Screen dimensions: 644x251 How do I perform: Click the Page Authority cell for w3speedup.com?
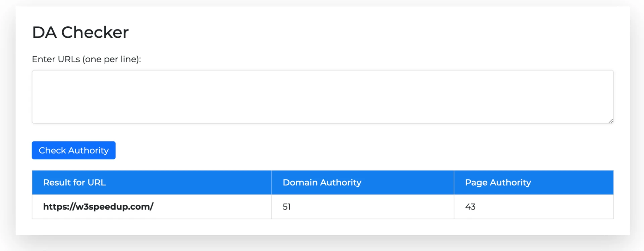[533, 207]
